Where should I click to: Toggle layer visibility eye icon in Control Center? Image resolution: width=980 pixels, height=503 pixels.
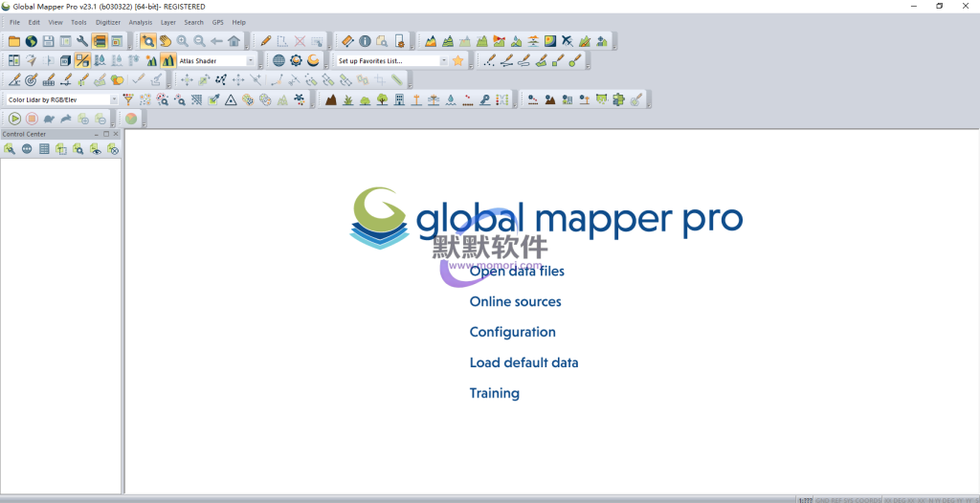(95, 149)
